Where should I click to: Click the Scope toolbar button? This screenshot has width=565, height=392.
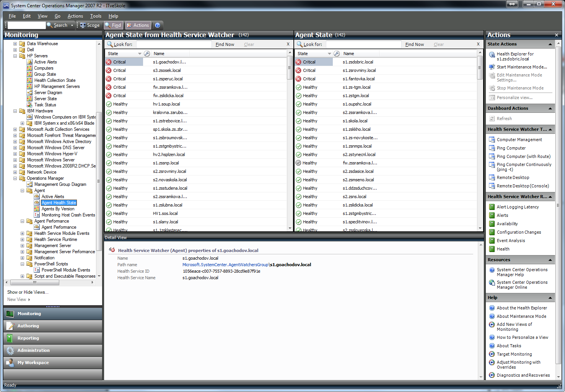[90, 25]
